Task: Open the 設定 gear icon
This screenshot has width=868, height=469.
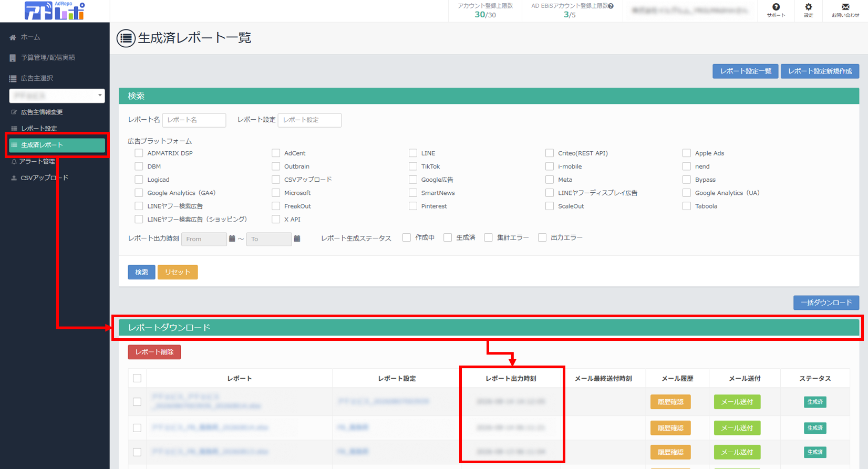Action: pyautogui.click(x=808, y=7)
